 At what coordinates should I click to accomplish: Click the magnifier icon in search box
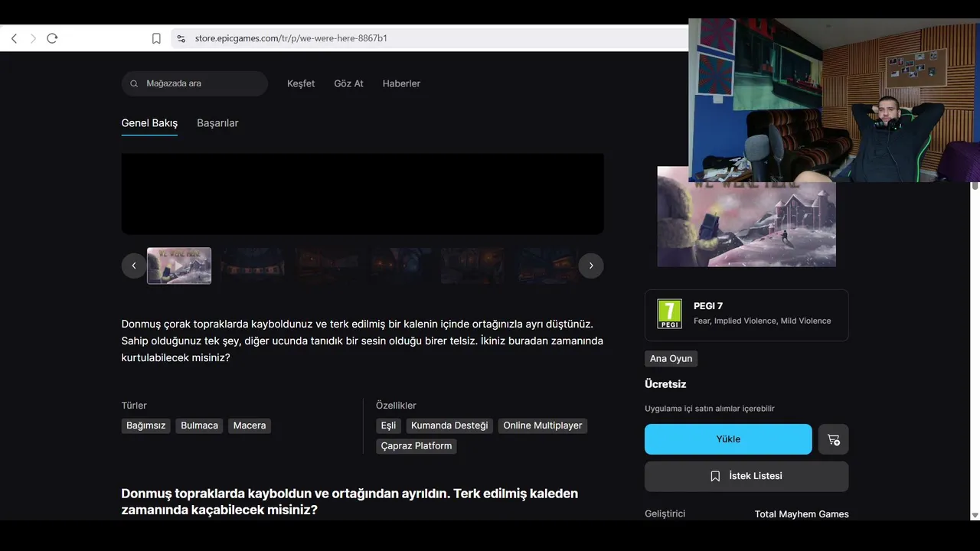(x=134, y=83)
